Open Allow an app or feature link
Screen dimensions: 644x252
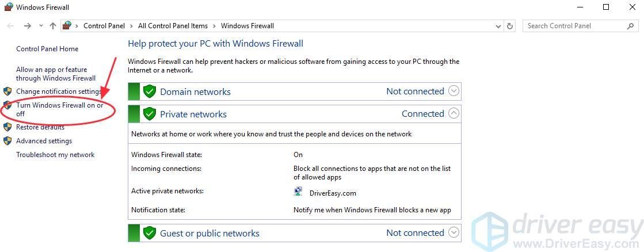point(56,74)
